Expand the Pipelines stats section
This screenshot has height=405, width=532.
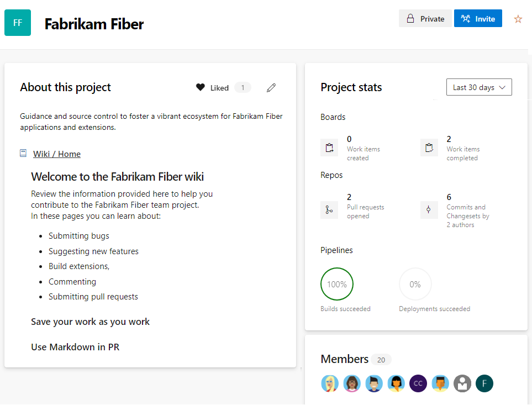click(x=336, y=250)
